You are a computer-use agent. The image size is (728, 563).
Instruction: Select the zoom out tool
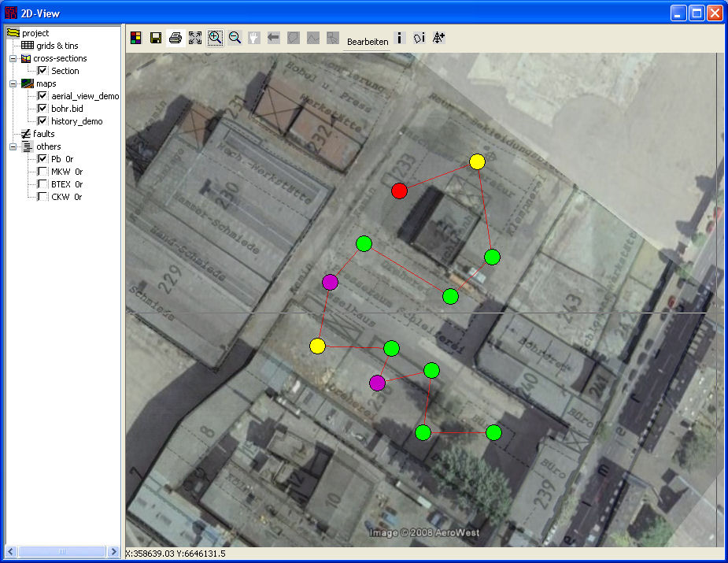(x=235, y=38)
